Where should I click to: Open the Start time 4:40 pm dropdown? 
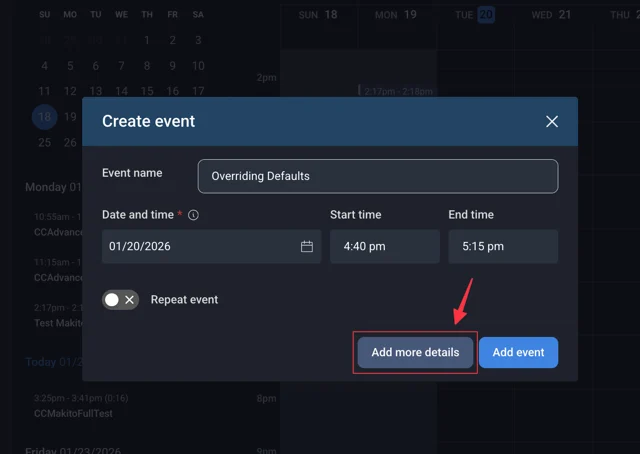coord(384,246)
